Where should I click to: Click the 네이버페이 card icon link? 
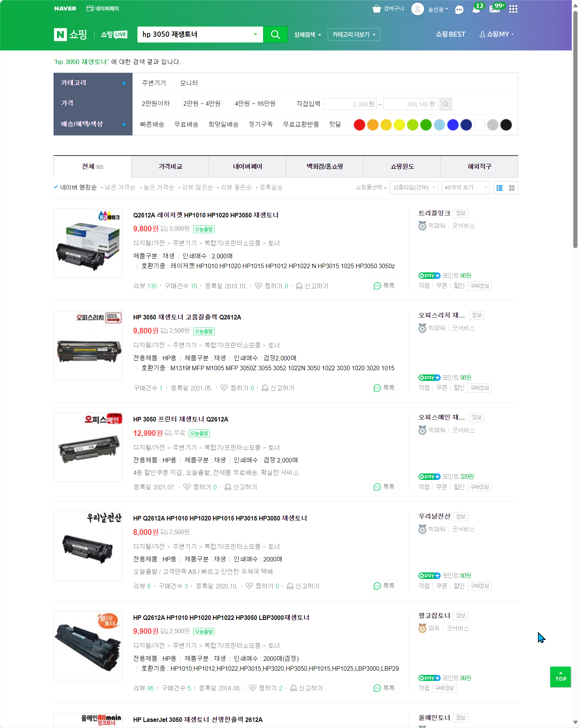click(x=103, y=9)
